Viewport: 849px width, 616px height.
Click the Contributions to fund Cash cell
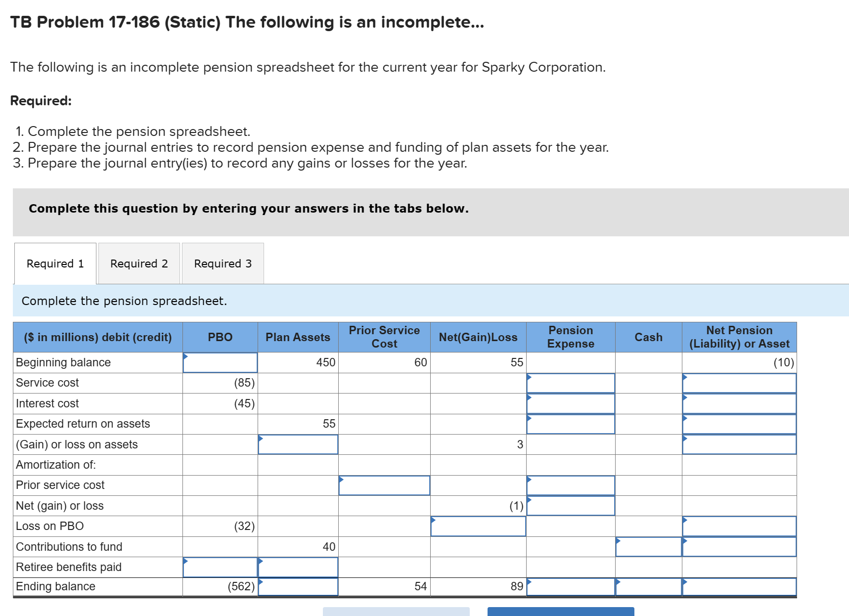coord(648,546)
